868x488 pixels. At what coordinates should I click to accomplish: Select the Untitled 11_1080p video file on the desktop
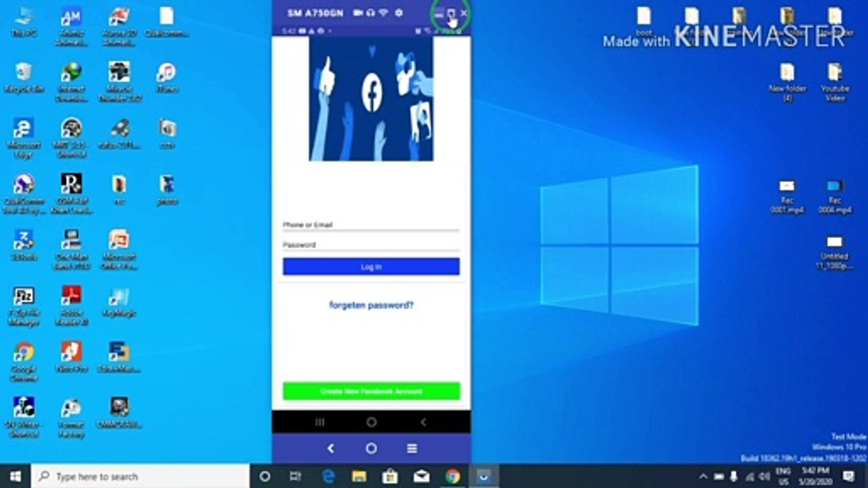(x=835, y=253)
